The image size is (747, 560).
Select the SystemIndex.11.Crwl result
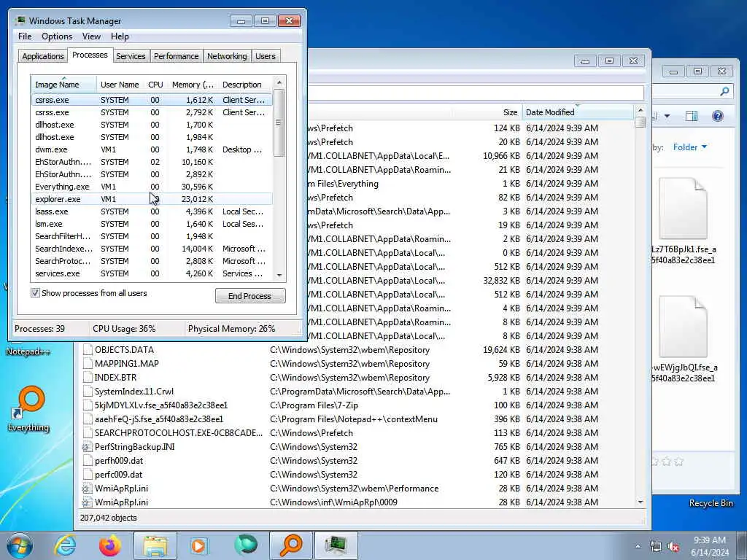(357, 391)
